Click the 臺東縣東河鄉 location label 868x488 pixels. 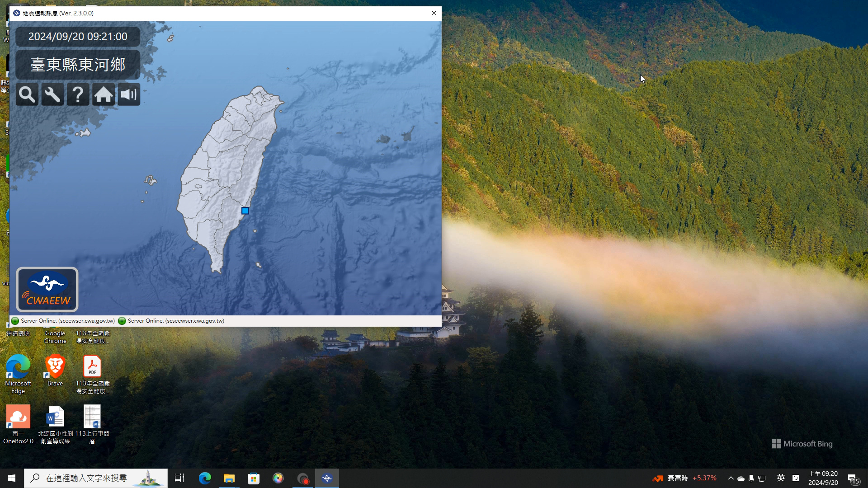click(x=78, y=65)
